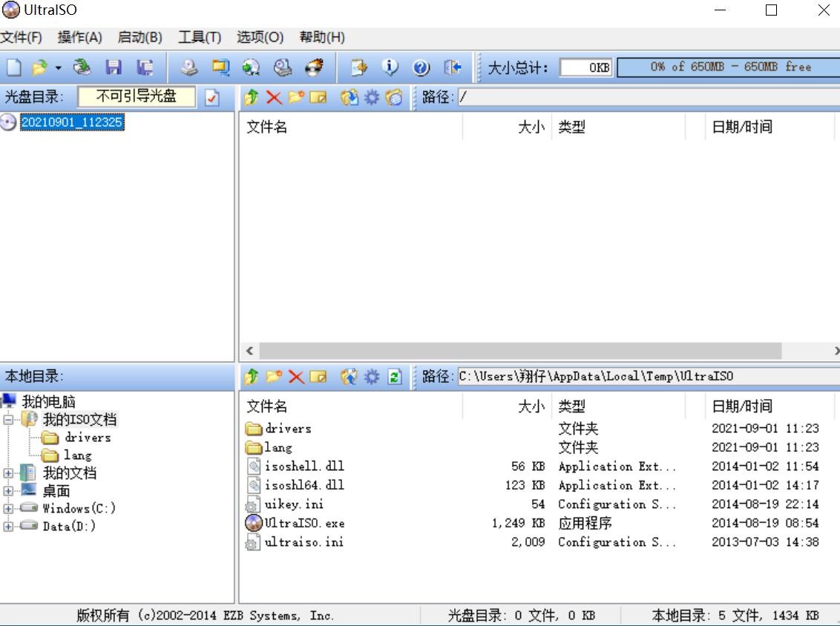Click go-up-folder arrow in local directory toolbar

252,377
